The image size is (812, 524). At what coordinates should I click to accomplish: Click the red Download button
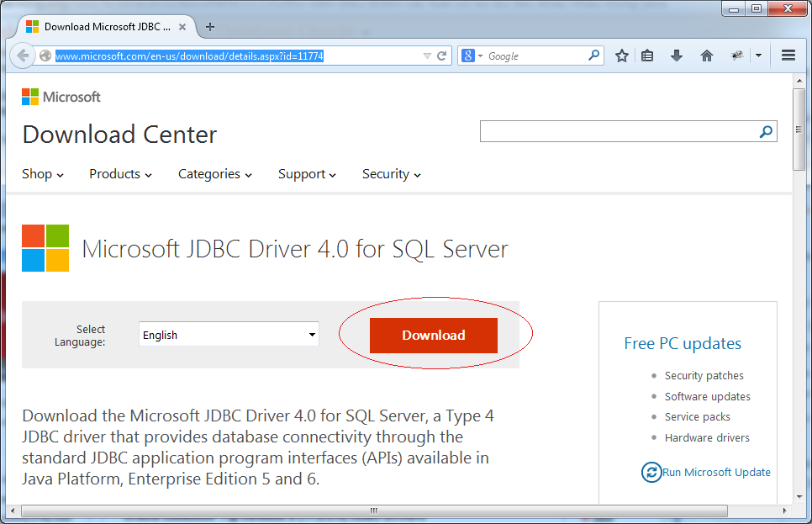point(434,336)
